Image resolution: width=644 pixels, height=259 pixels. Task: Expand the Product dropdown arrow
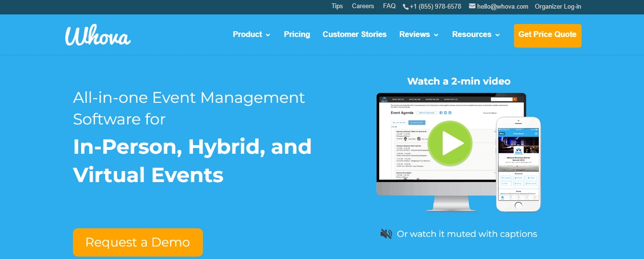[268, 35]
